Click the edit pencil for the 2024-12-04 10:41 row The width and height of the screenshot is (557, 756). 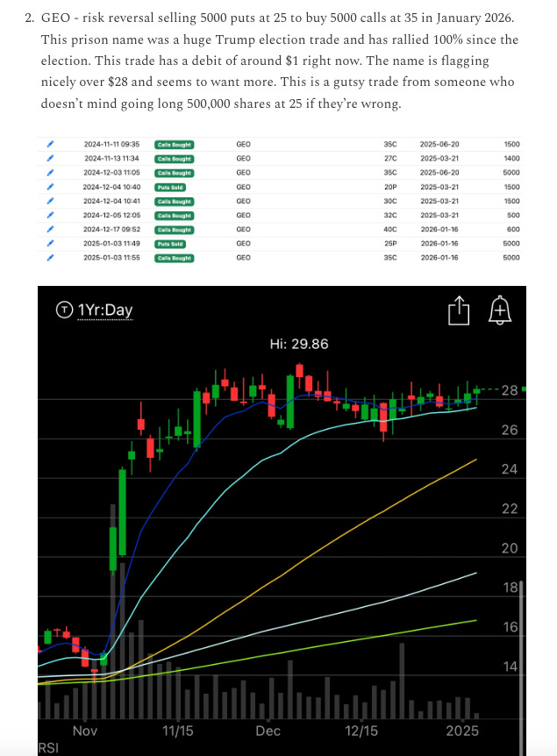pyautogui.click(x=51, y=201)
